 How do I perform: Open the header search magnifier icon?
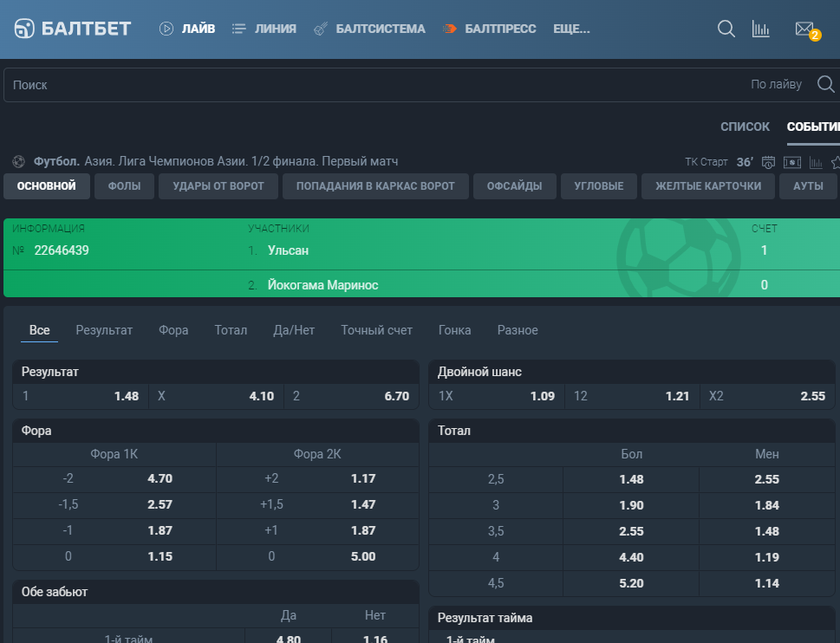[x=726, y=29]
